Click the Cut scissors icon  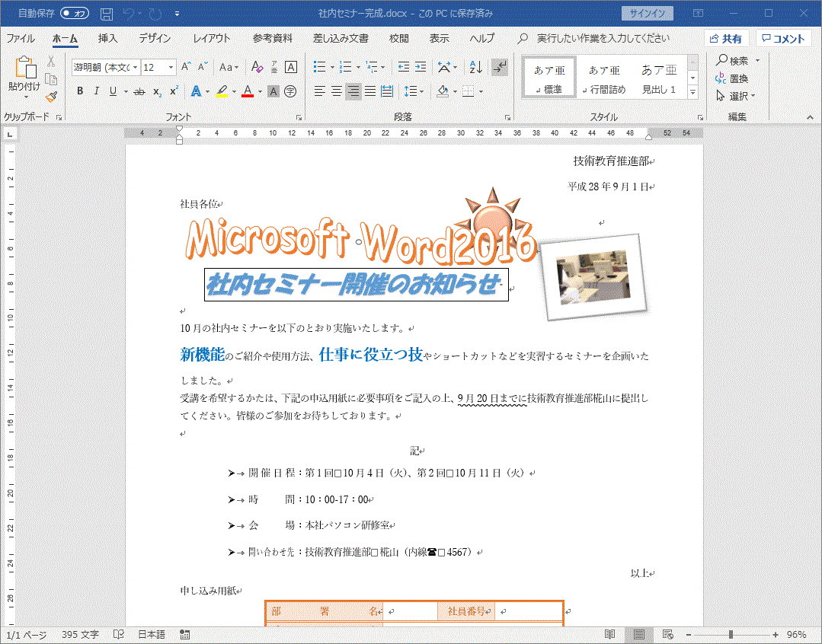click(x=51, y=62)
